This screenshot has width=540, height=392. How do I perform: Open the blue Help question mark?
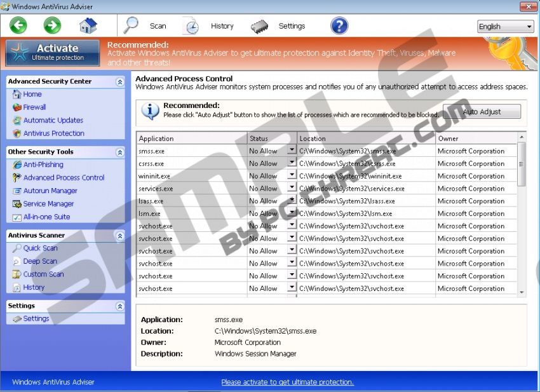339,26
